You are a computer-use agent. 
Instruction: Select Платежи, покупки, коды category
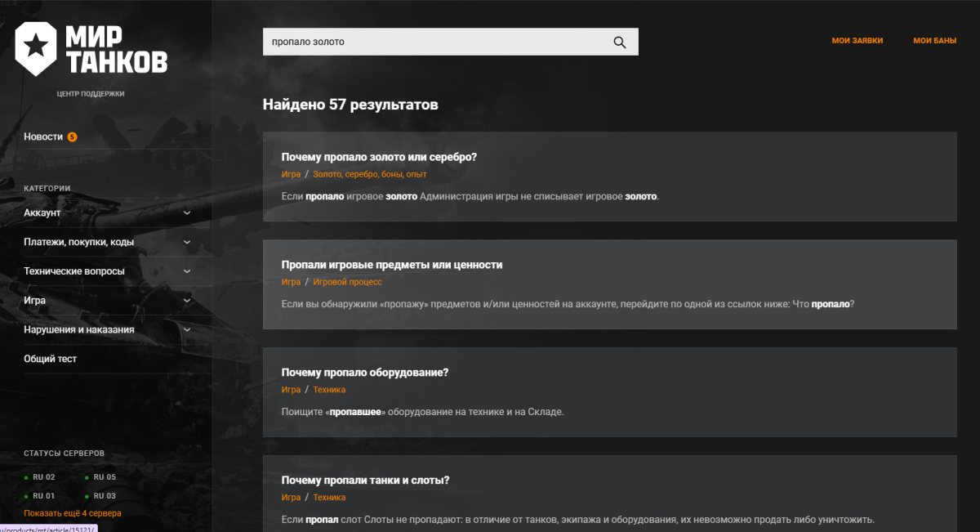[79, 242]
